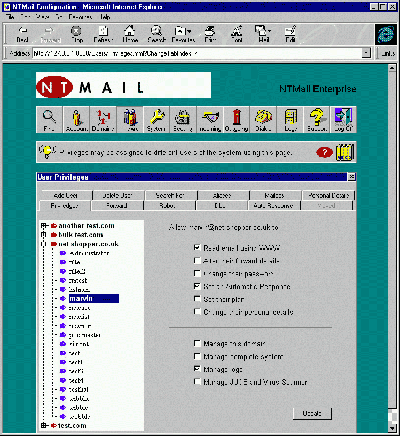
Task: Go Back in Internet Explorer
Action: coord(22,35)
